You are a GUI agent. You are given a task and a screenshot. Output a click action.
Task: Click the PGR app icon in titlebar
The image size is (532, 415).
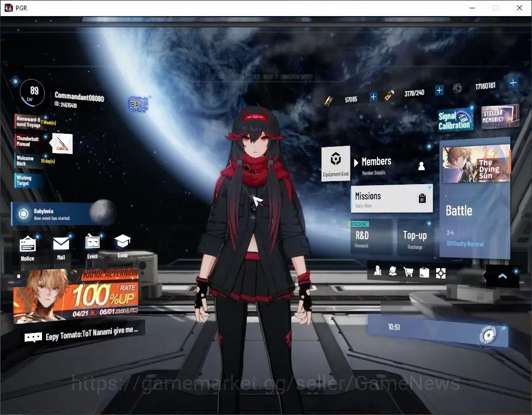pos(8,8)
